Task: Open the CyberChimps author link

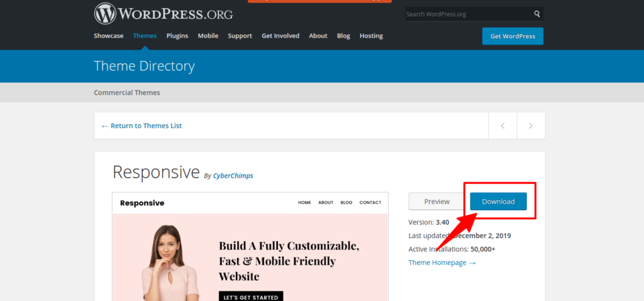Action: [233, 176]
